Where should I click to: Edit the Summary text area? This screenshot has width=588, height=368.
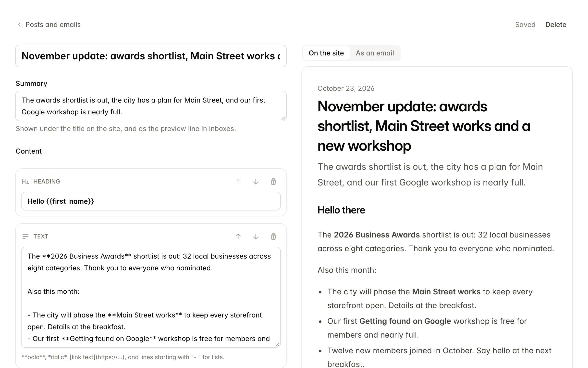(x=151, y=106)
